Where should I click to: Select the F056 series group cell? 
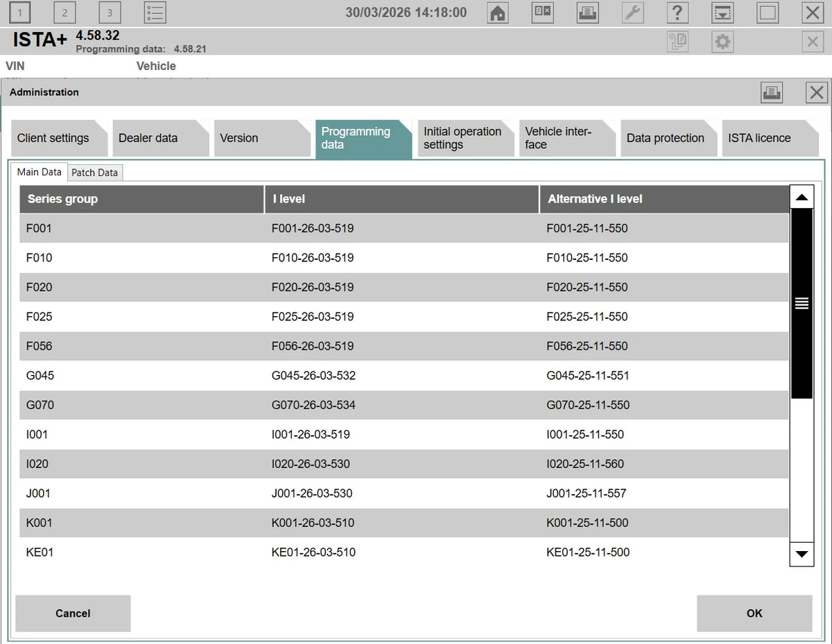click(39, 346)
